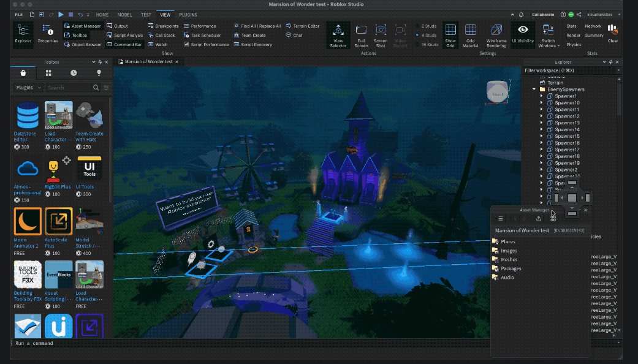Screen dimensions: 638x364
Task: Collapse the EnemySpawners folder
Action: point(534,89)
